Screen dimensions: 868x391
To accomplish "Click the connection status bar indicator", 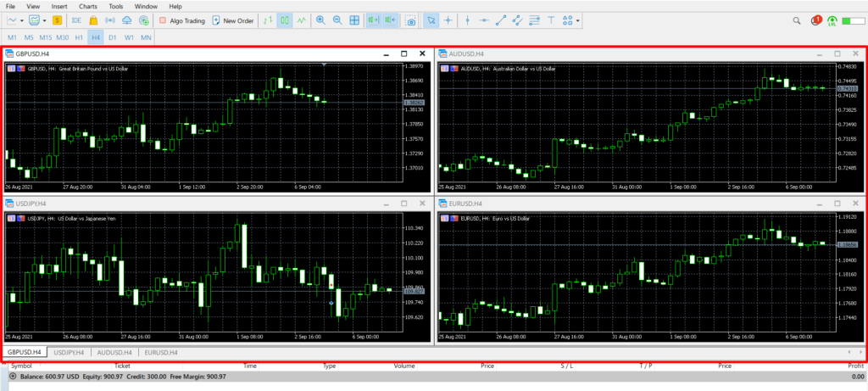I will 854,20.
